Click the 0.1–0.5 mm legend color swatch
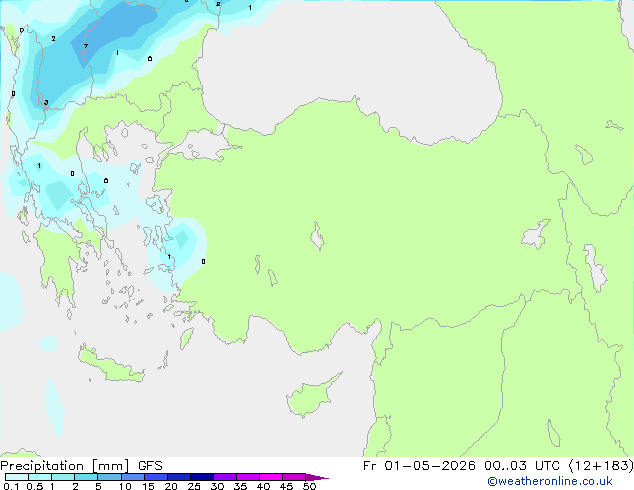Image resolution: width=634 pixels, height=490 pixels. click(17, 477)
